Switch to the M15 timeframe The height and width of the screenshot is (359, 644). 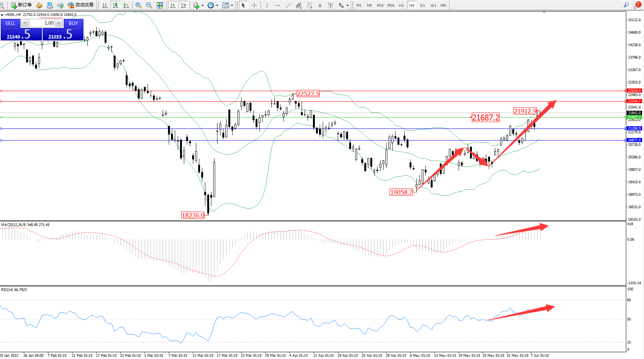click(x=380, y=5)
